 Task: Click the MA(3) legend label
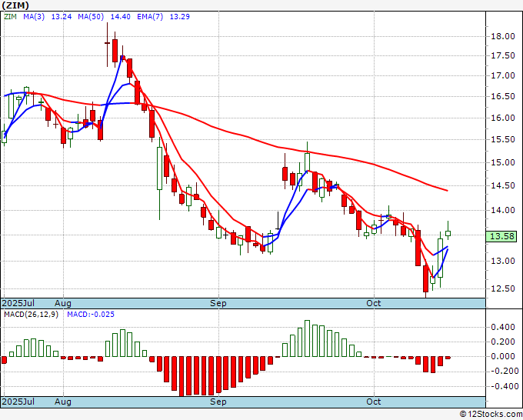(x=34, y=16)
